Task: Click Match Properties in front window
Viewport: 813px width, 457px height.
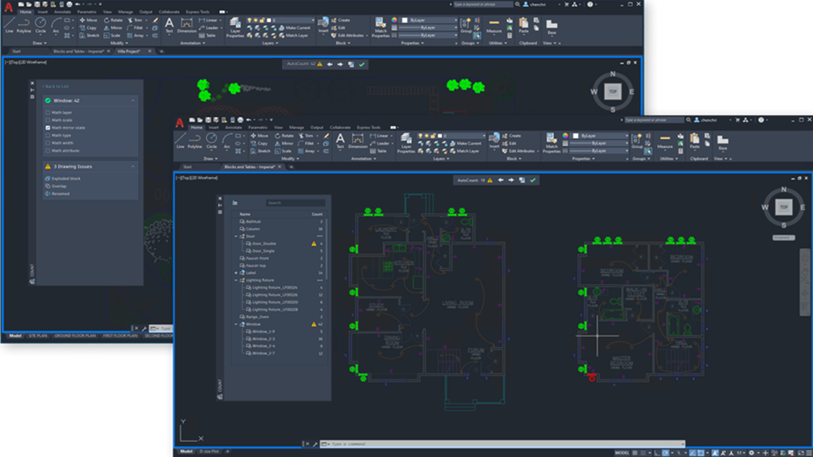Action: click(x=551, y=143)
